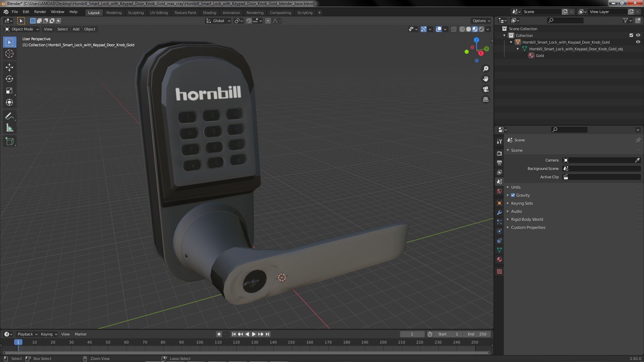Switch perspective/orthographic grid icon
This screenshot has width=644, height=362.
pyautogui.click(x=485, y=100)
